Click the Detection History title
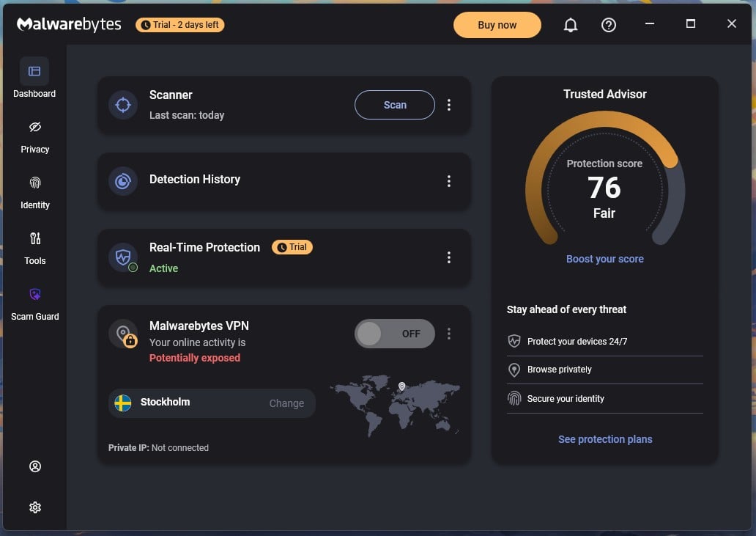 [x=195, y=180]
